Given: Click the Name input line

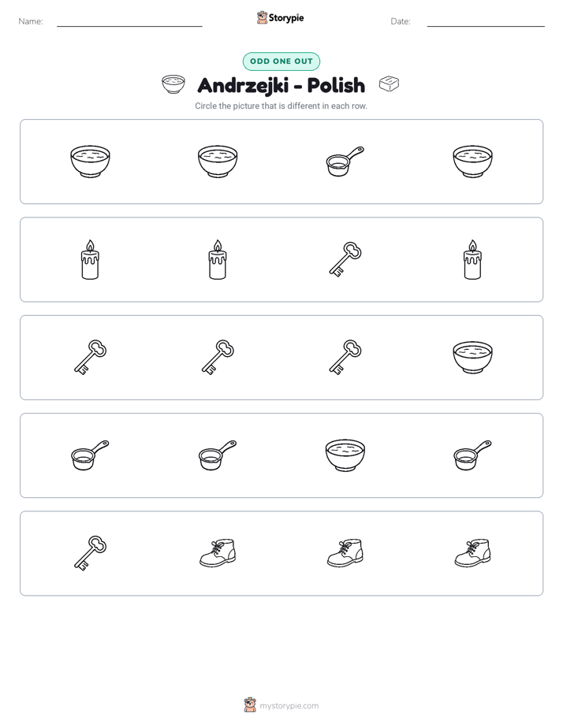Looking at the screenshot, I should click(x=129, y=21).
